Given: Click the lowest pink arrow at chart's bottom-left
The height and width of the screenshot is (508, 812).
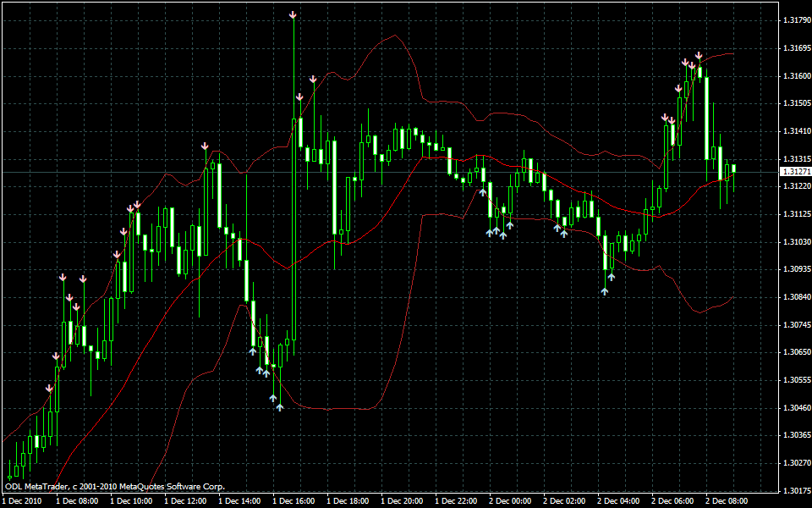Looking at the screenshot, I should pyautogui.click(x=49, y=388).
